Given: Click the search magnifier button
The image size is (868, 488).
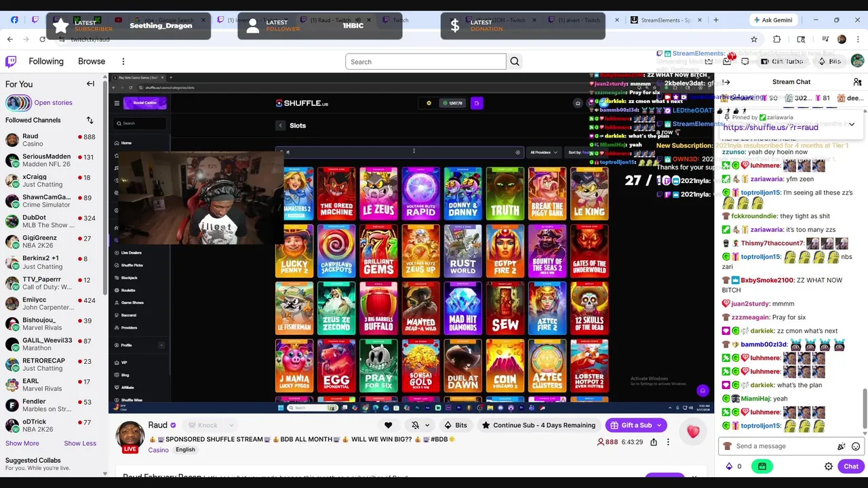Looking at the screenshot, I should point(515,62).
